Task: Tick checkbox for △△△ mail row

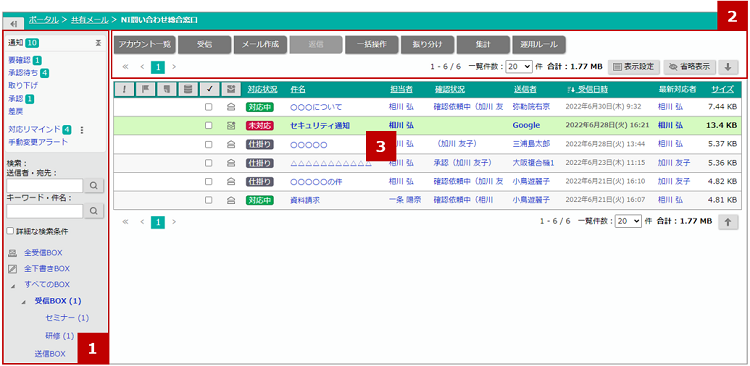Action: point(209,163)
